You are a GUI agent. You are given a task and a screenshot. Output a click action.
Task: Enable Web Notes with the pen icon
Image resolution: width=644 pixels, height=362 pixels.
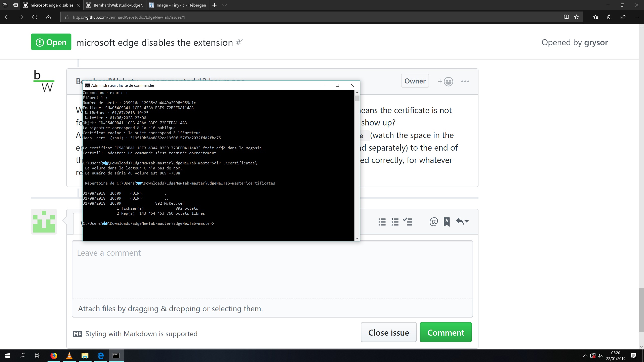pos(609,17)
